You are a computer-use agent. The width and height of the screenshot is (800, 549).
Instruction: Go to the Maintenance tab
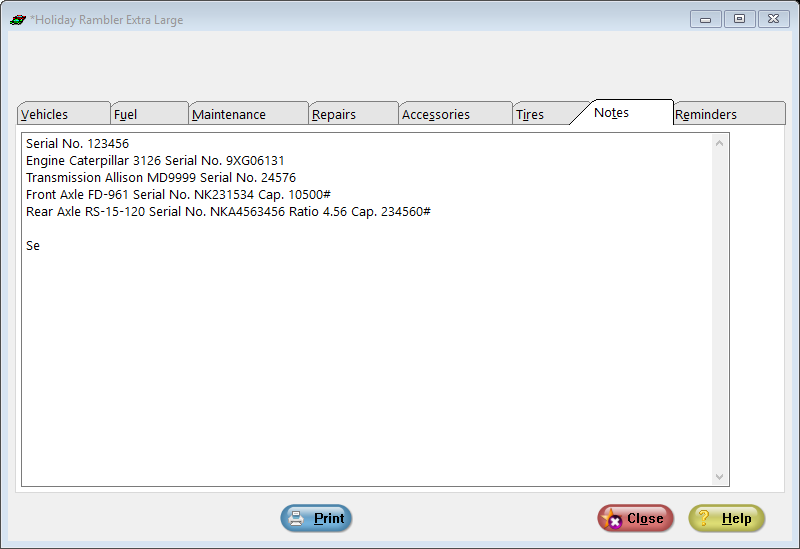point(248,114)
